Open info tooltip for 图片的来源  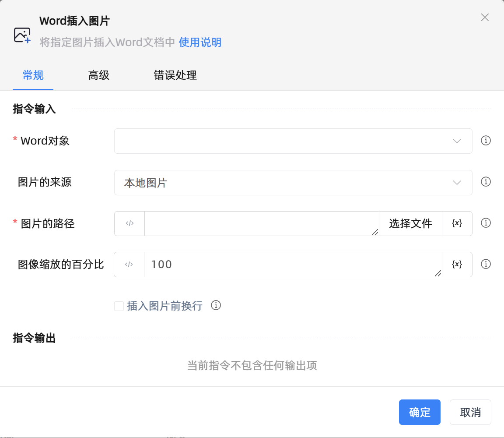point(486,182)
